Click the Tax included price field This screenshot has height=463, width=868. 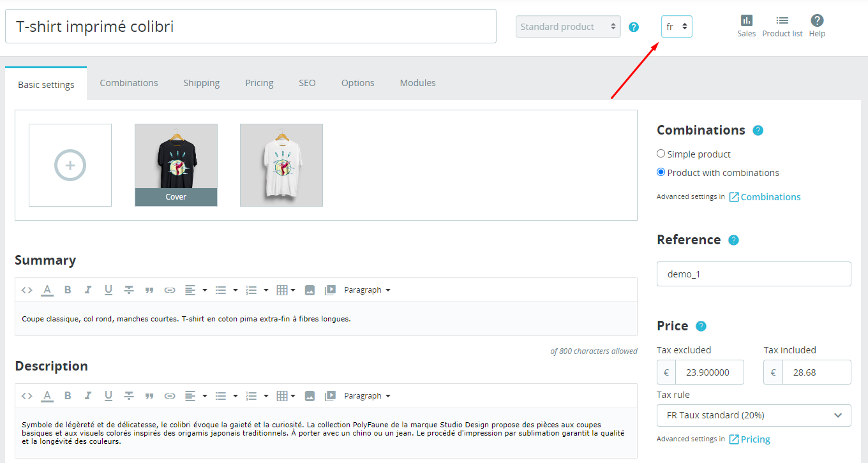(817, 372)
